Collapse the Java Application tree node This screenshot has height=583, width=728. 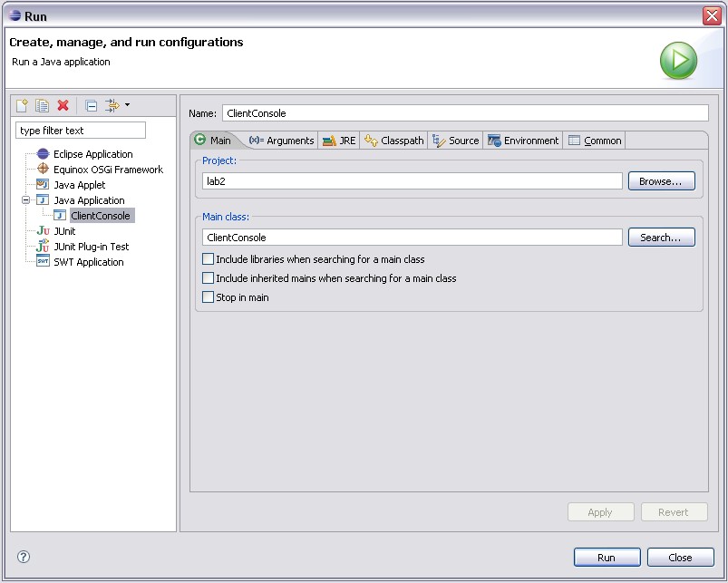26,200
